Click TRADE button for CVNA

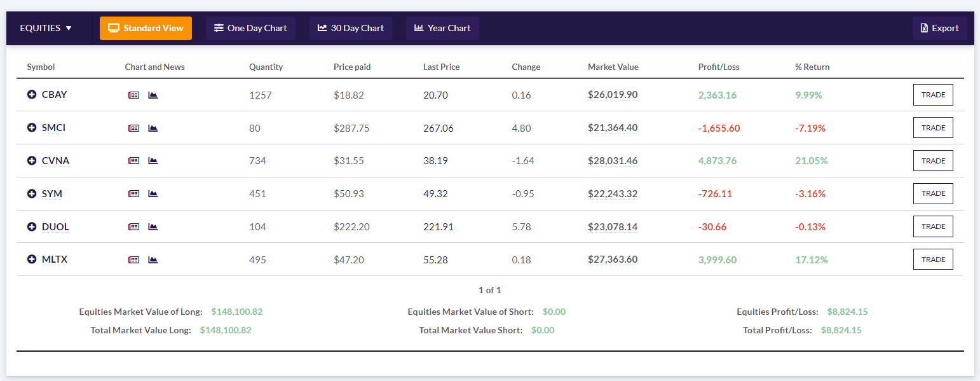(x=933, y=161)
